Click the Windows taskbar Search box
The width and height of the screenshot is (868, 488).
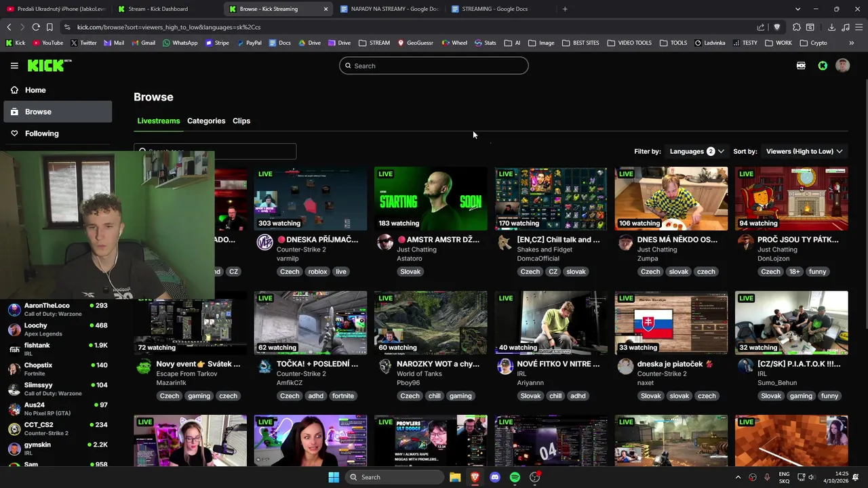(393, 477)
